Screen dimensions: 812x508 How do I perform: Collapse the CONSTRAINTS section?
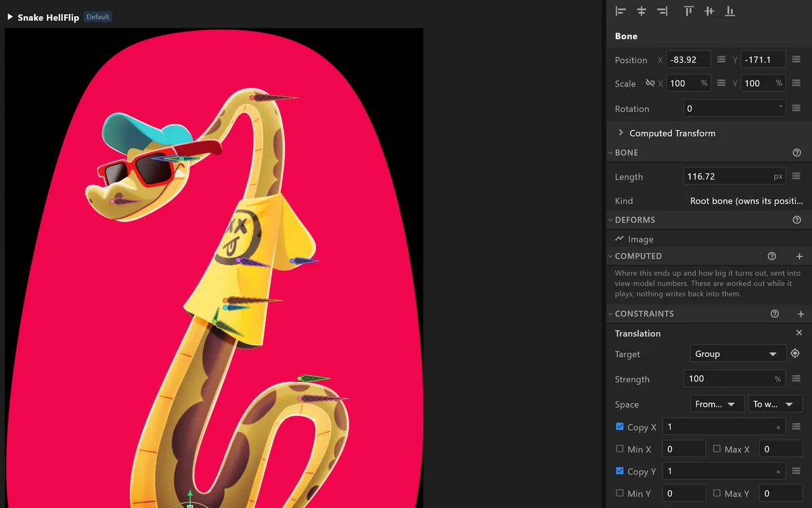tap(610, 314)
